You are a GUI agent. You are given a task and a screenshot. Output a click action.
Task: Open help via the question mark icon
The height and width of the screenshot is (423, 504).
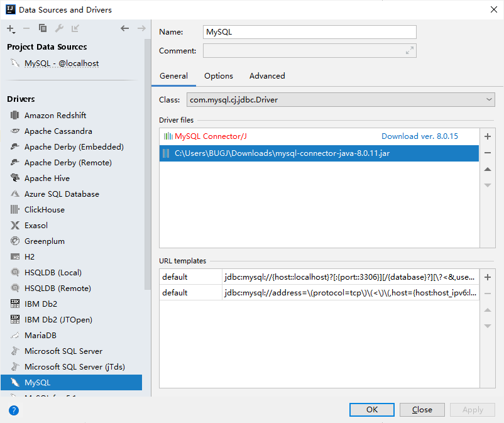[13, 410]
